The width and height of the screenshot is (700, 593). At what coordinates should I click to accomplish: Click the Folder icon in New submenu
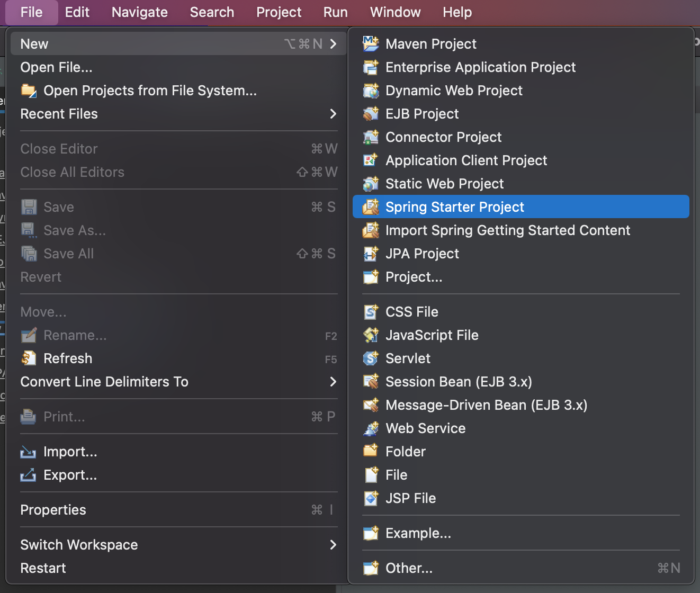371,451
